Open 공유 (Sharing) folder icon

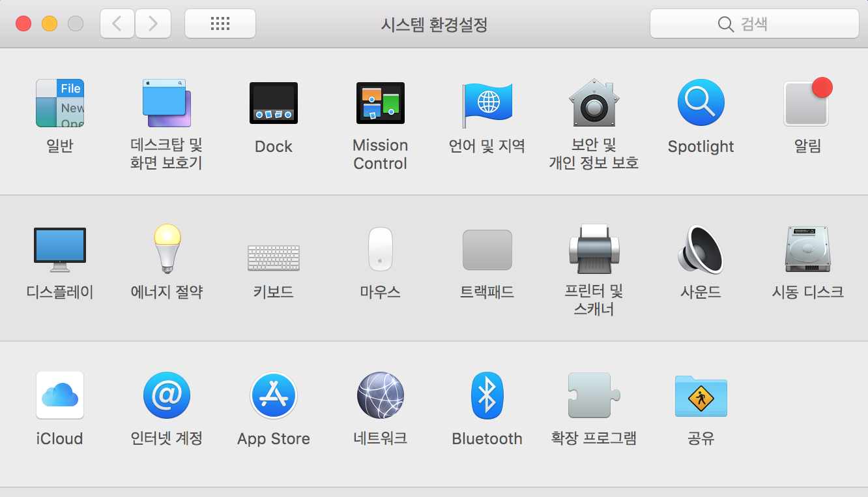(x=701, y=395)
